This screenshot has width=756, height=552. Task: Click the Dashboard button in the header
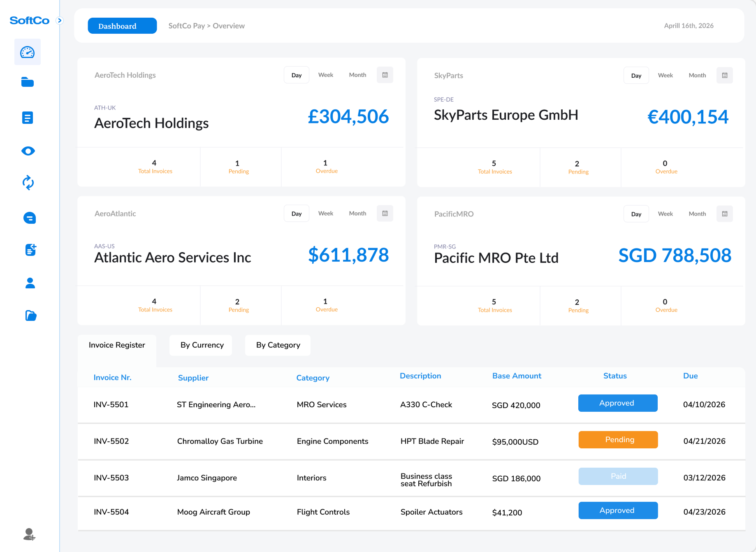[x=122, y=26]
